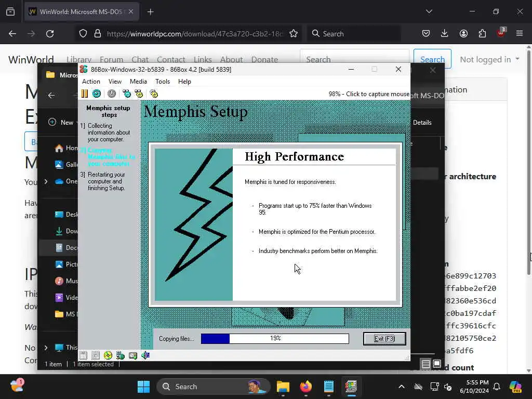
Task: Show hidden system tray icons
Action: tap(402, 387)
